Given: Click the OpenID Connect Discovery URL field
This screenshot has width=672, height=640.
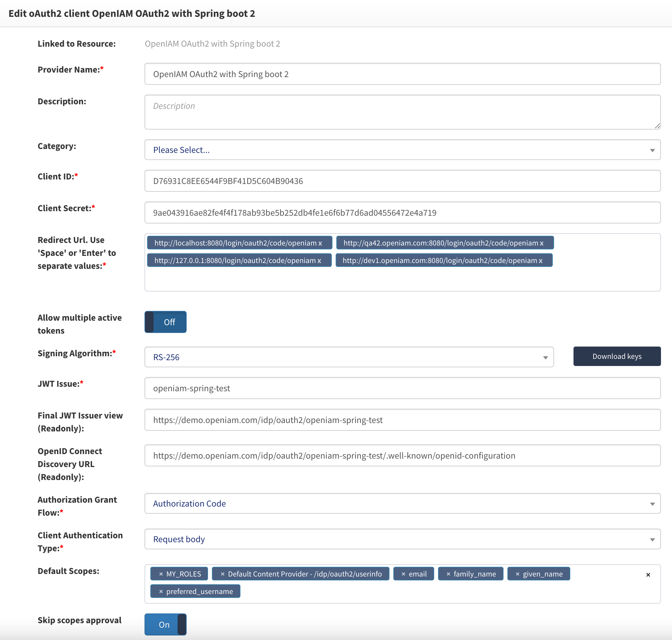Looking at the screenshot, I should tap(402, 455).
